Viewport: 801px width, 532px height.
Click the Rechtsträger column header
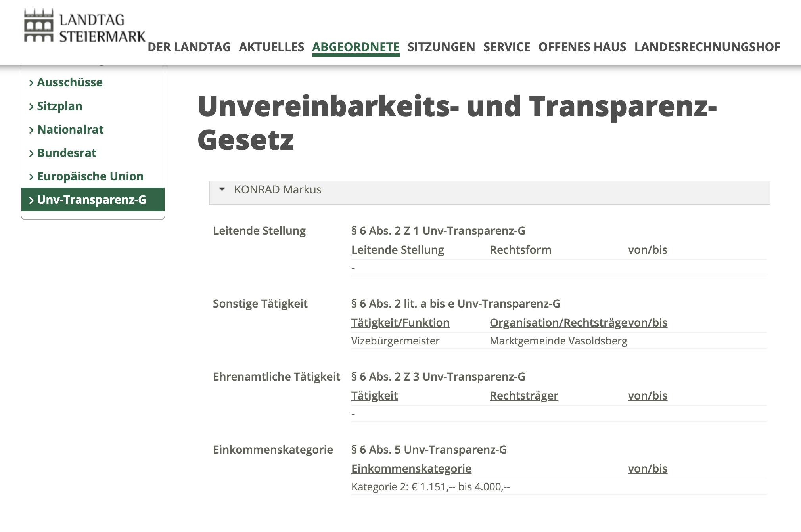pos(524,396)
